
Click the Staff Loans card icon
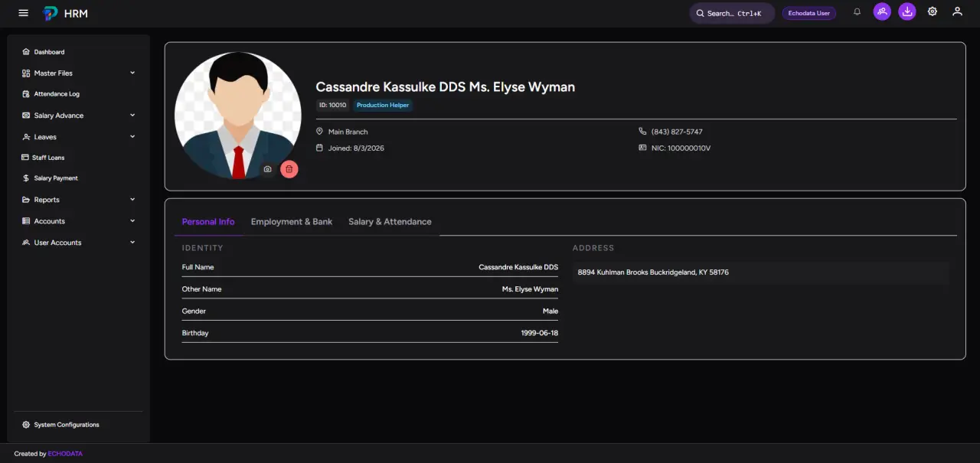click(24, 158)
